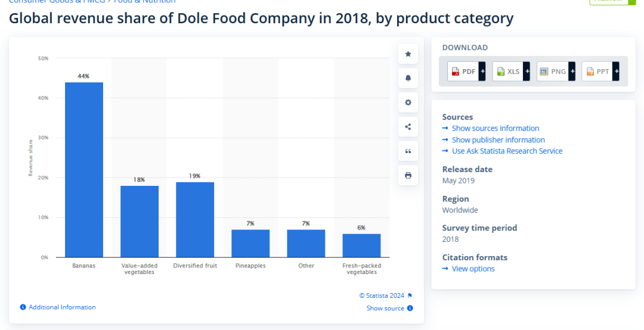The width and height of the screenshot is (644, 330).
Task: Open chart settings gear icon
Action: click(408, 102)
